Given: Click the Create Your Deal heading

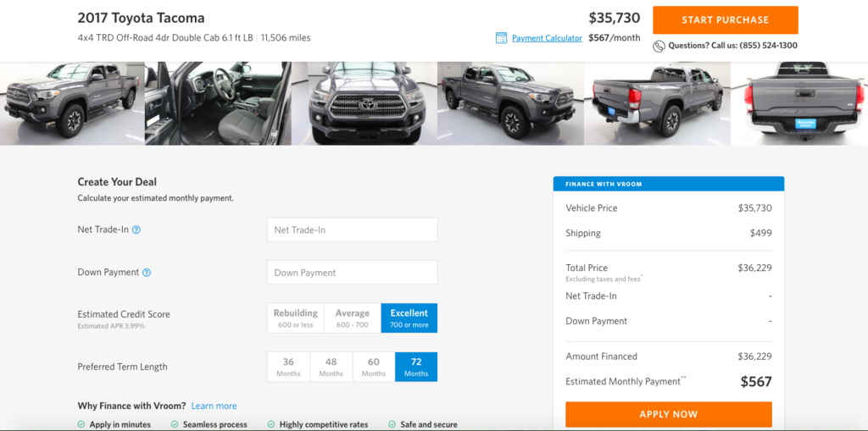Looking at the screenshot, I should pyautogui.click(x=117, y=182).
